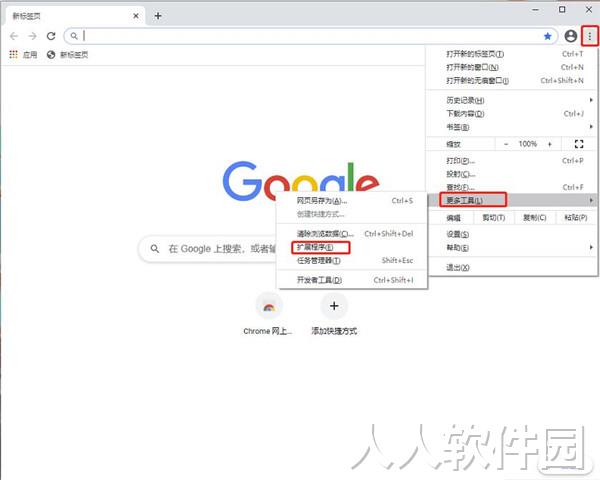Click the 剪切(T) button
This screenshot has width=600, height=480.
click(494, 218)
